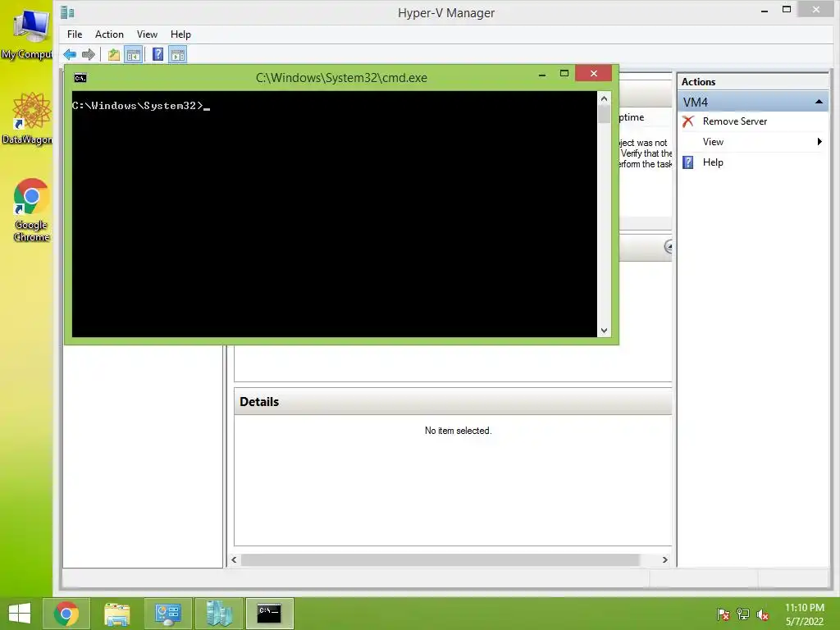This screenshot has height=630, width=840.
Task: Launch Chrome from the taskbar
Action: [x=66, y=614]
